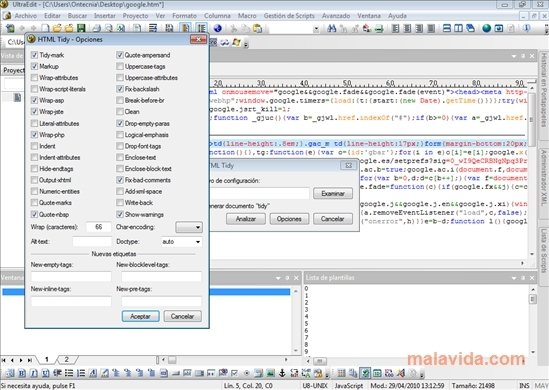Click the HTML Italic tag icon
549x390 pixels.
(x=34, y=374)
